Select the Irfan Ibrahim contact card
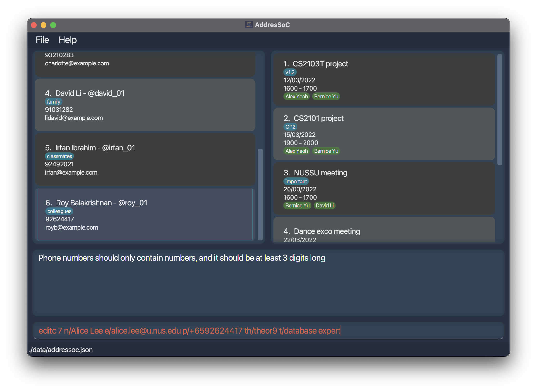 point(145,160)
